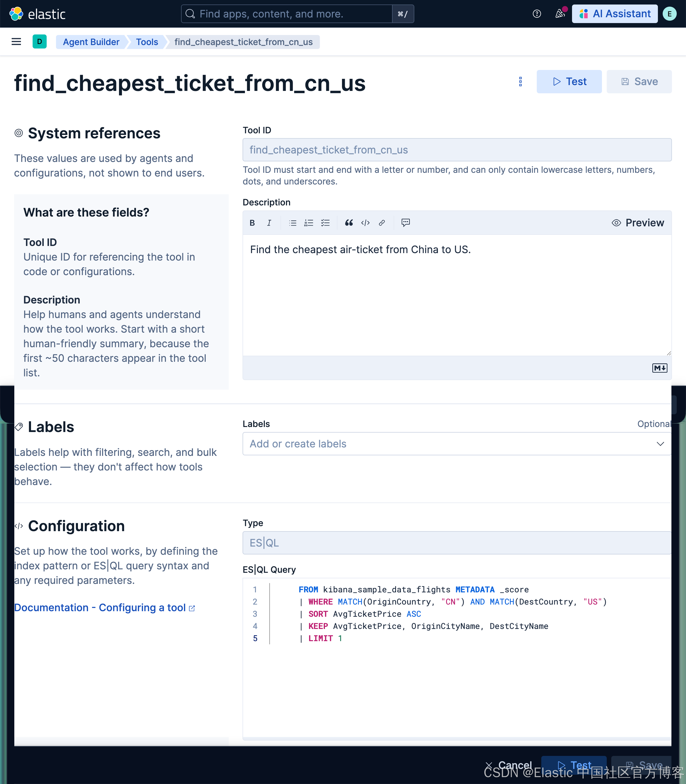686x784 pixels.
Task: Expand the Labels combo box
Action: click(x=660, y=444)
